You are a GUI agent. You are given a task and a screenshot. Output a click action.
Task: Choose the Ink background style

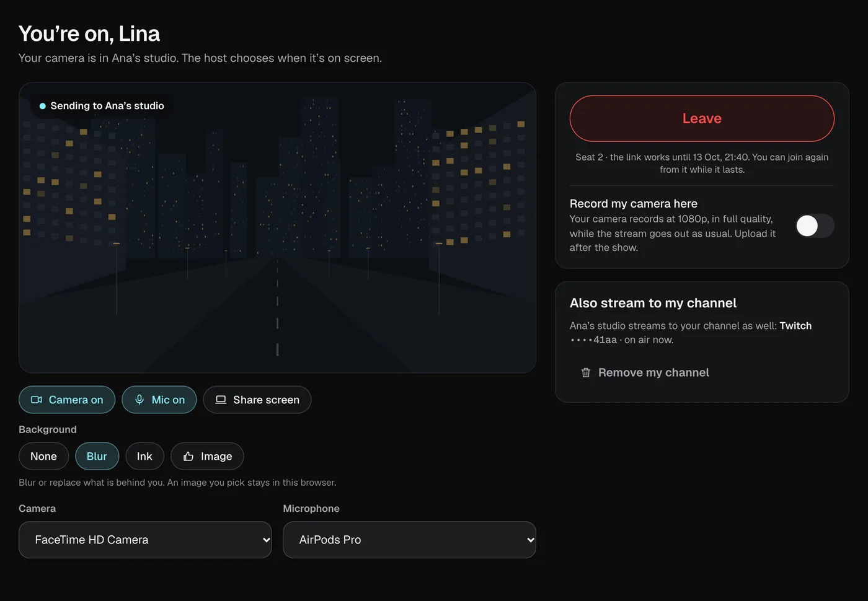pos(144,456)
